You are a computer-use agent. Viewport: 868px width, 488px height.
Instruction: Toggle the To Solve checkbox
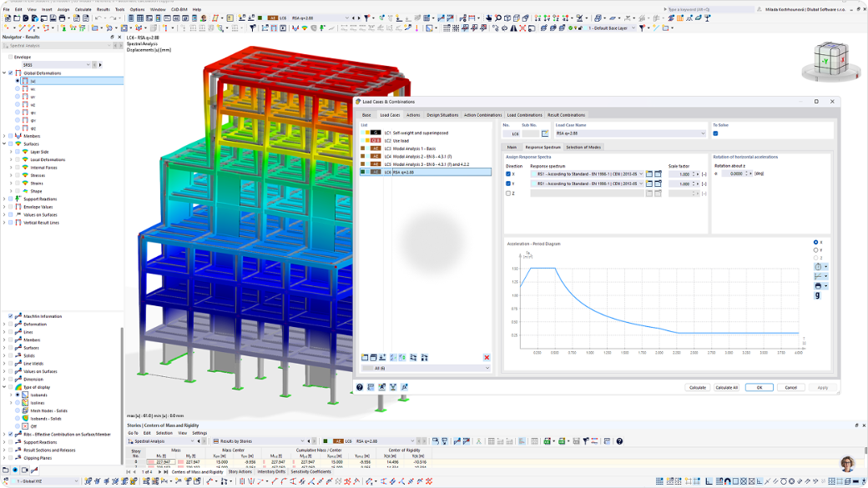pos(716,133)
